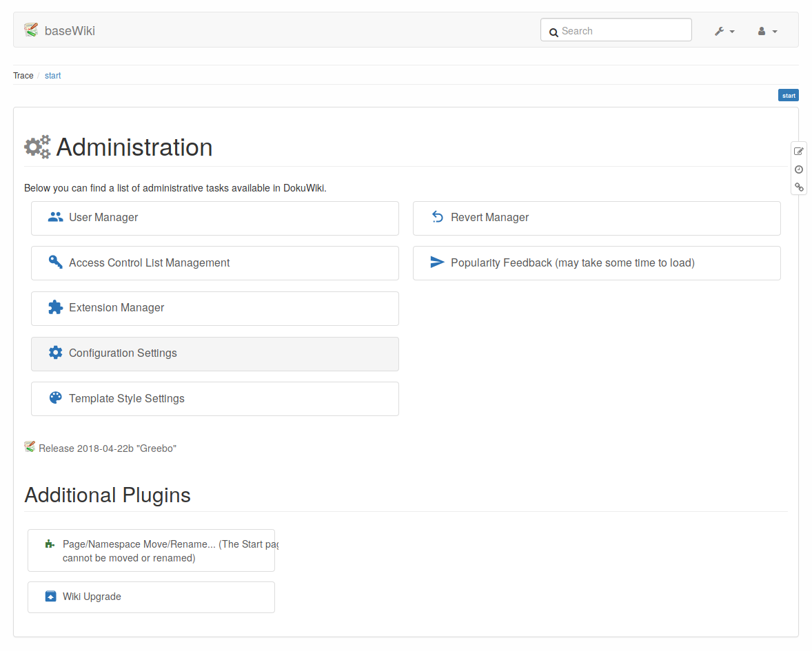Image resolution: width=812 pixels, height=651 pixels.
Task: Expand the user account dropdown
Action: pyautogui.click(x=767, y=31)
